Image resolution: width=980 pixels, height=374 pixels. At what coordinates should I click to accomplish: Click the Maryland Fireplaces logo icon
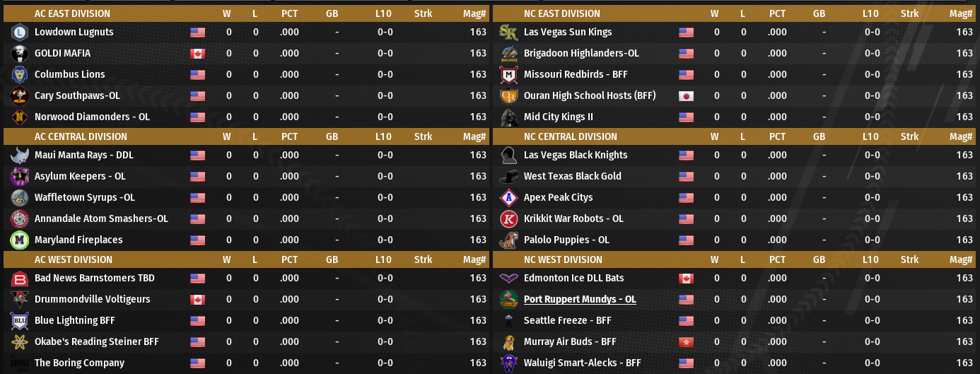click(19, 240)
